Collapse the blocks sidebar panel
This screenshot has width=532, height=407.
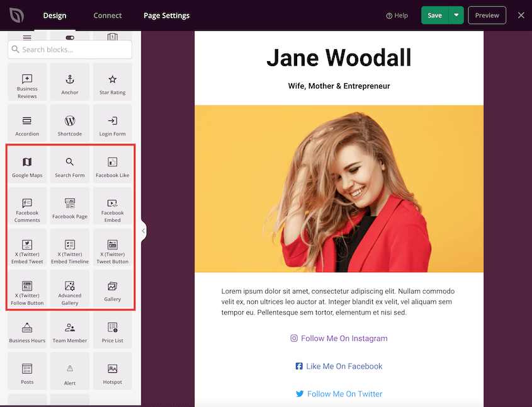[x=142, y=231]
